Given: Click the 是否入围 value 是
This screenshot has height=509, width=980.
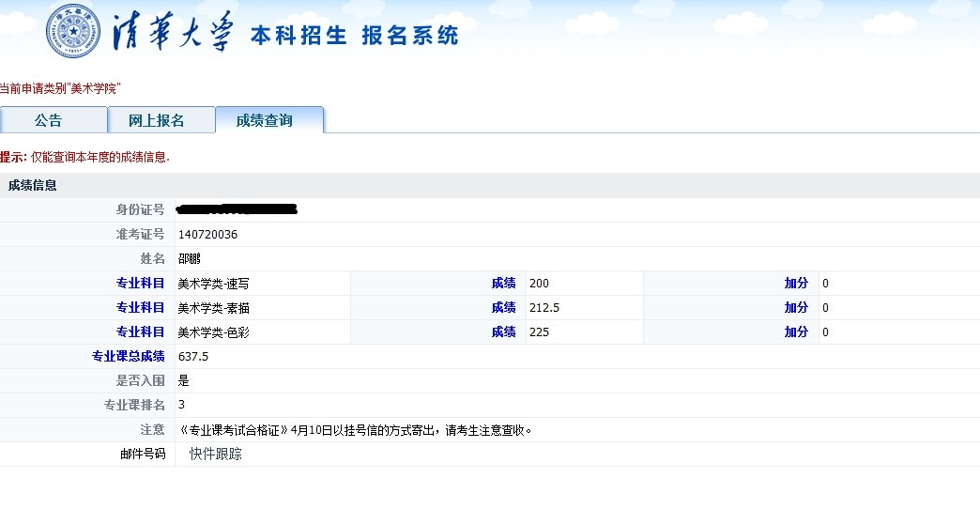Looking at the screenshot, I should coord(183,381).
